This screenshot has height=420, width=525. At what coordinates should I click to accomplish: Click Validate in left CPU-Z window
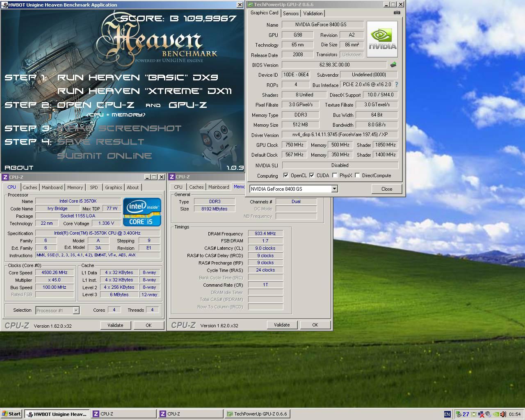115,325
